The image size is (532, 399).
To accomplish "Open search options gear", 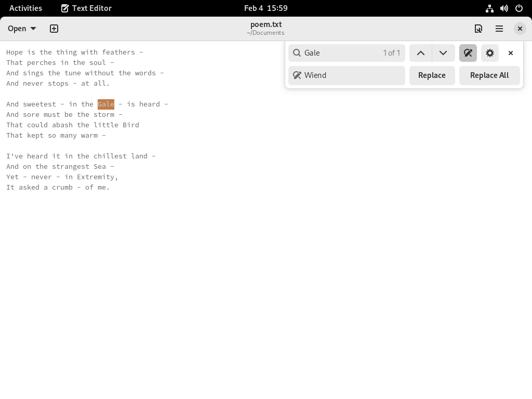I will tap(490, 53).
